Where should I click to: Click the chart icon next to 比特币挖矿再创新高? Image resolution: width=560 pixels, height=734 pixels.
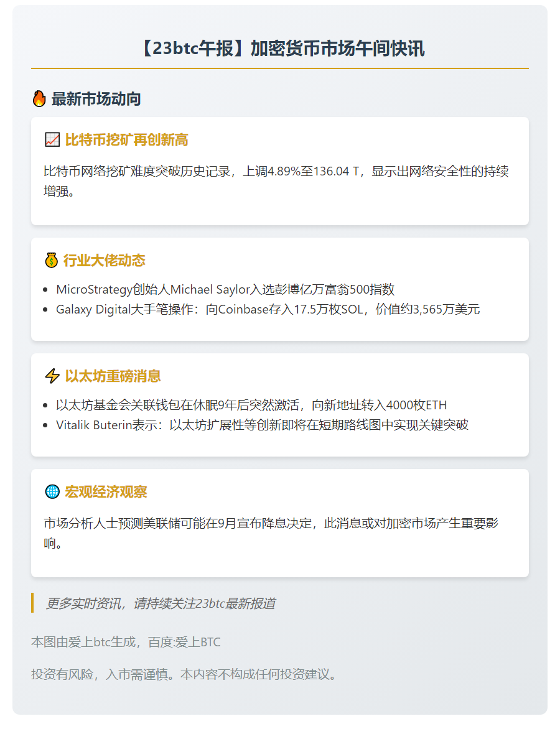tap(52, 140)
